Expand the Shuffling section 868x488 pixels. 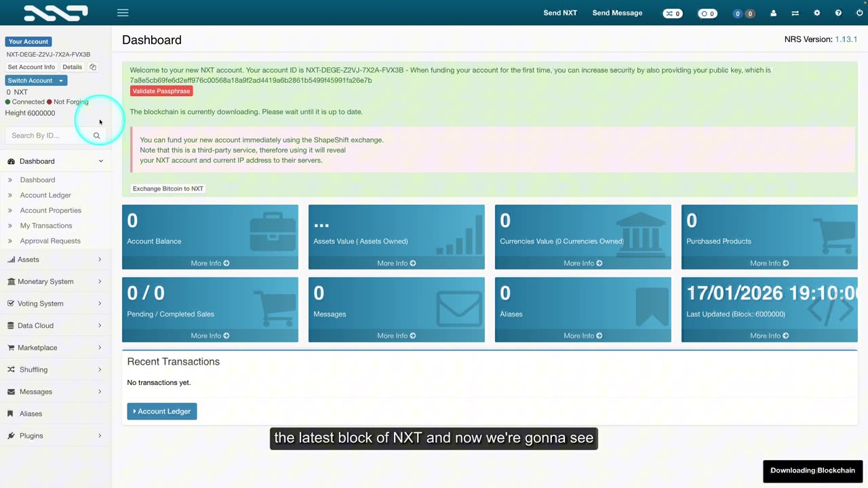[x=56, y=369]
